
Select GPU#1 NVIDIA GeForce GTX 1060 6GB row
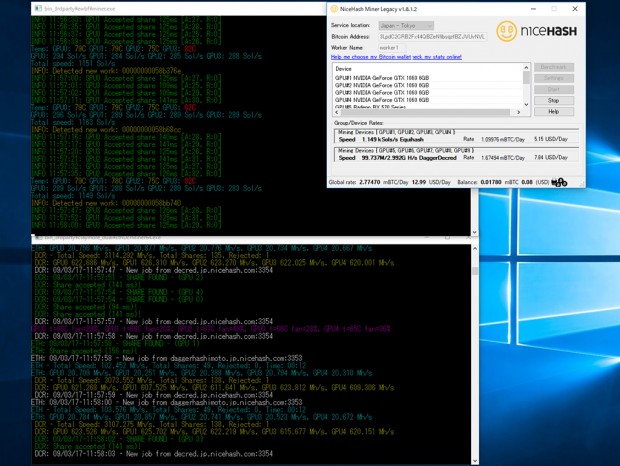pyautogui.click(x=428, y=78)
